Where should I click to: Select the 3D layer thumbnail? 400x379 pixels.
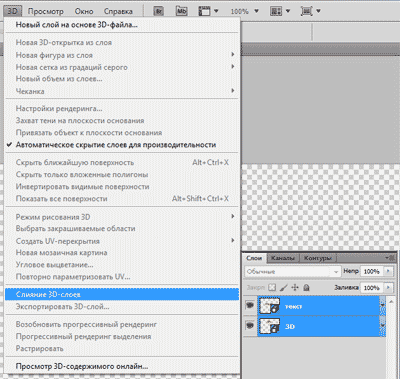click(x=270, y=325)
